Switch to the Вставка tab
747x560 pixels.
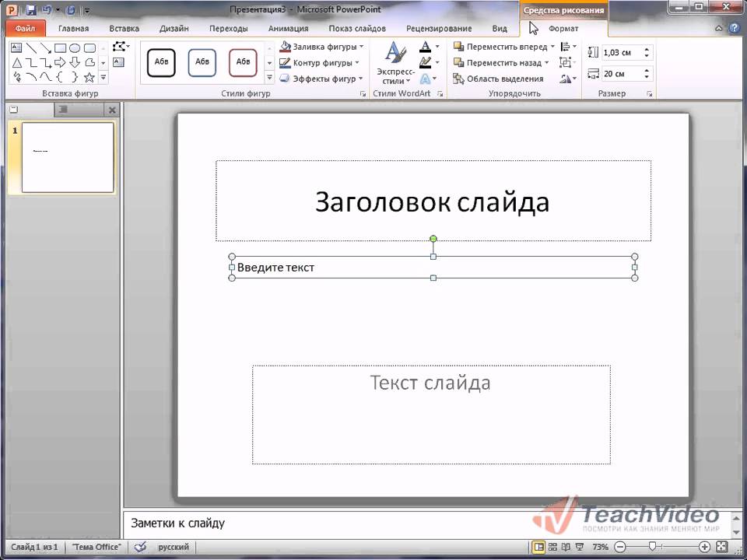tap(124, 29)
